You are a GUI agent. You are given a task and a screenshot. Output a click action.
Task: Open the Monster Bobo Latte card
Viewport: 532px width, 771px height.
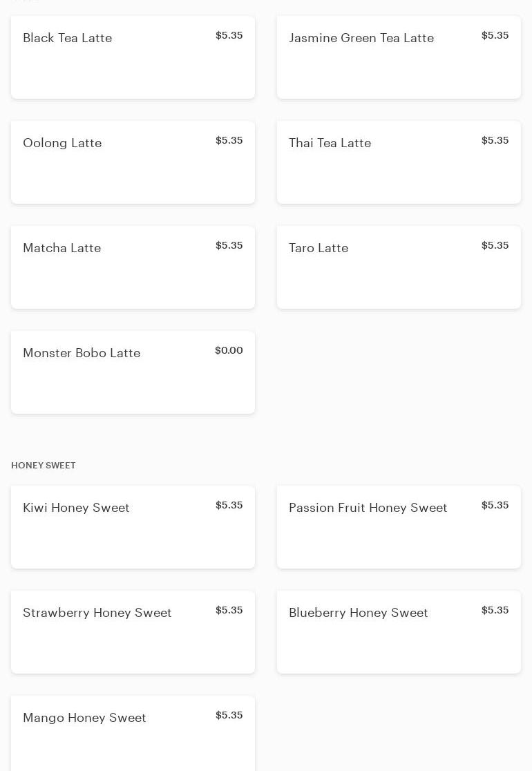(x=133, y=372)
